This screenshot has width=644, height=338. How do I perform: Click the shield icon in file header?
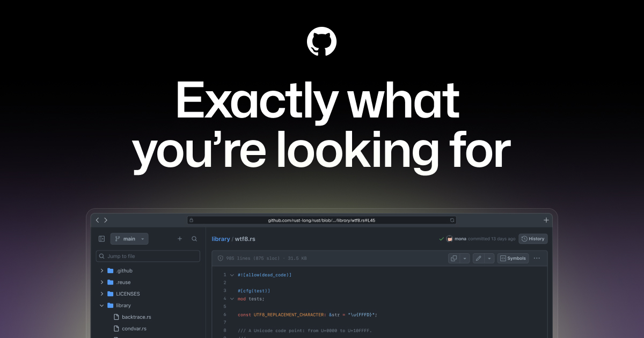220,258
